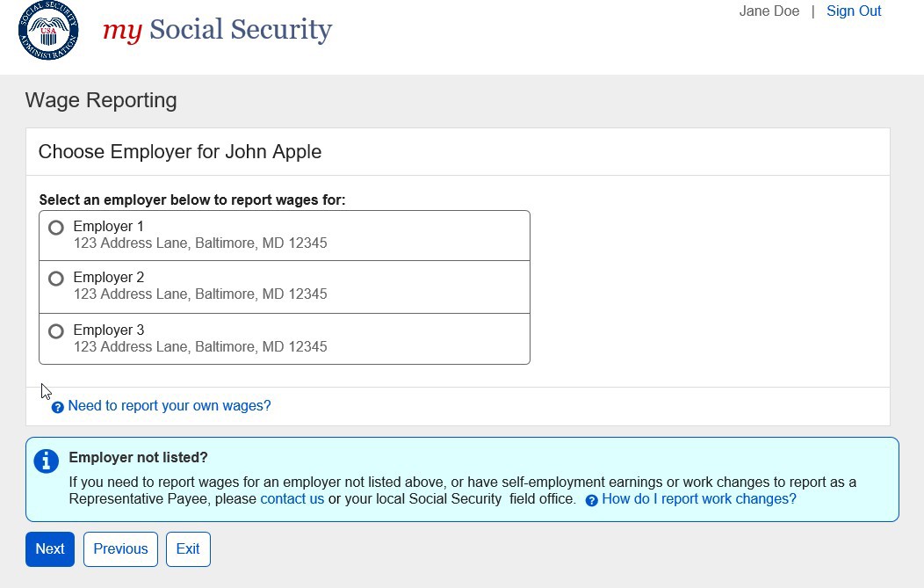Click the info icon in Employer not listed box
This screenshot has width=924, height=588.
tap(46, 461)
